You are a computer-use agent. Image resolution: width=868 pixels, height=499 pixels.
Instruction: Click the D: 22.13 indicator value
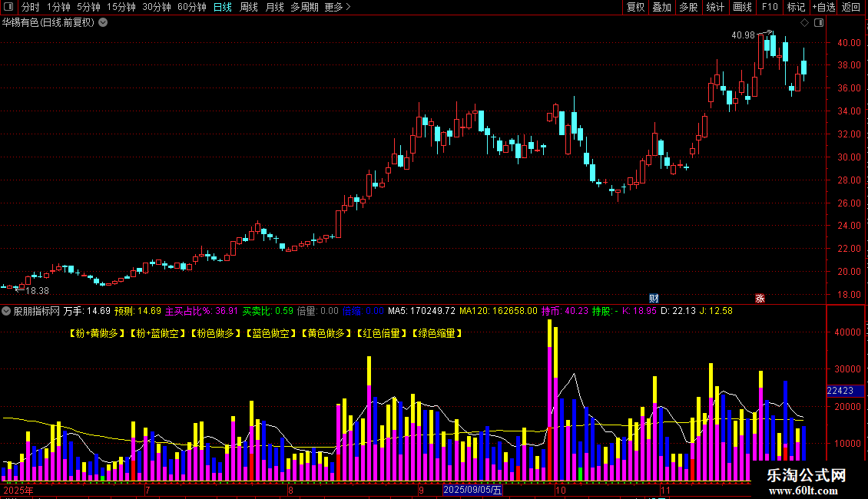(x=678, y=311)
